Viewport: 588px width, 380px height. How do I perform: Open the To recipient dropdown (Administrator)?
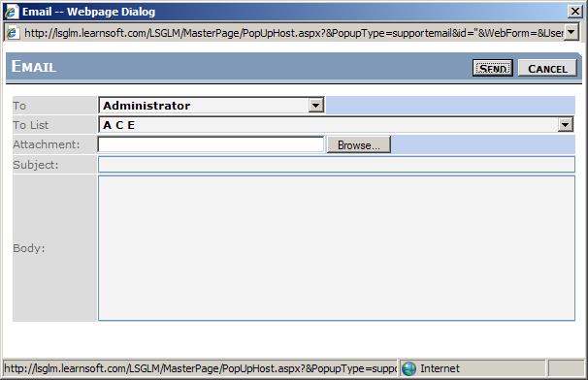point(212,106)
